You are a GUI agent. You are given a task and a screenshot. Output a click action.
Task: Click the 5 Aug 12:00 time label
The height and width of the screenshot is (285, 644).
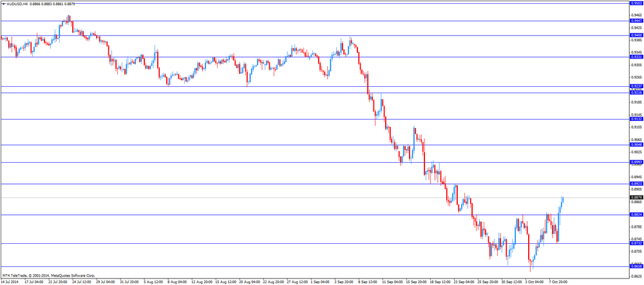(153, 282)
